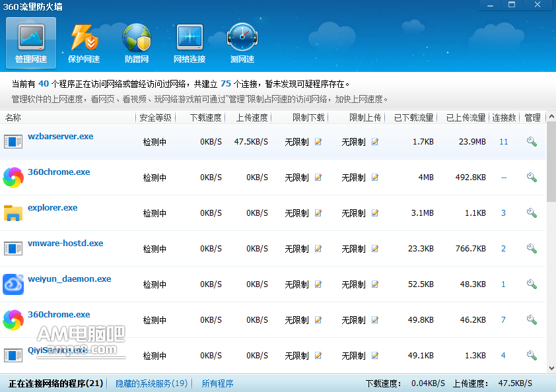View the 3 connections of explorer.exe

click(504, 213)
